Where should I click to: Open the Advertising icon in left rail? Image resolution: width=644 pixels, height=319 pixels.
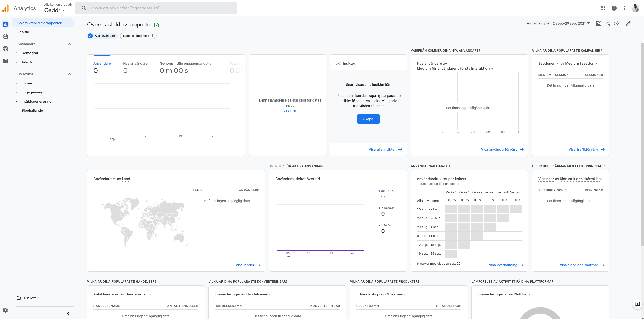click(5, 49)
